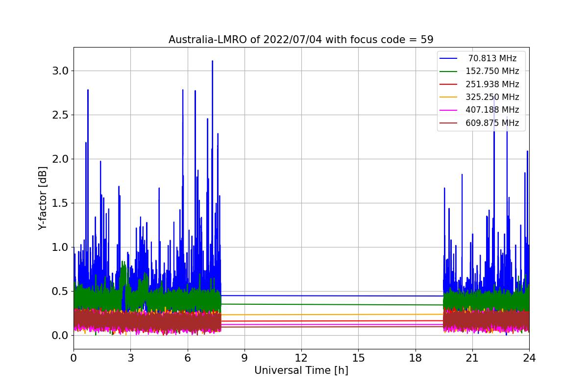Click the 'Y-factor [dB]' axis label
This screenshot has height=392, width=588.
pyautogui.click(x=43, y=198)
